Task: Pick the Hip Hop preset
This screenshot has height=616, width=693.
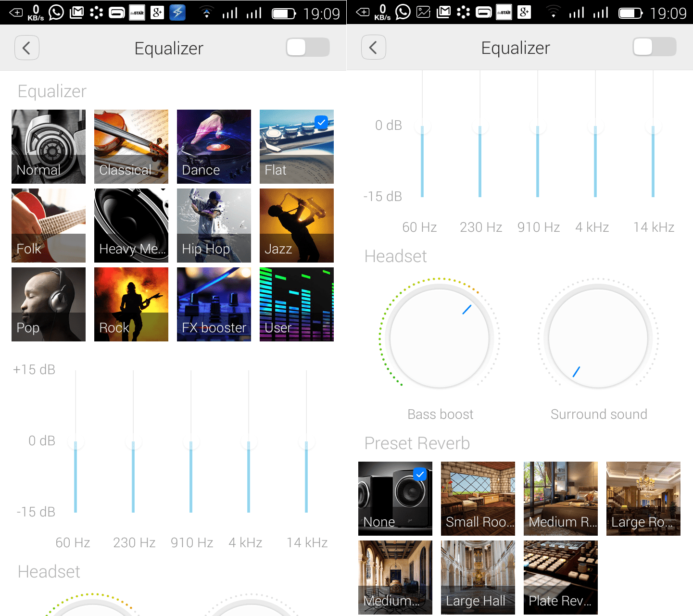Action: point(214,226)
